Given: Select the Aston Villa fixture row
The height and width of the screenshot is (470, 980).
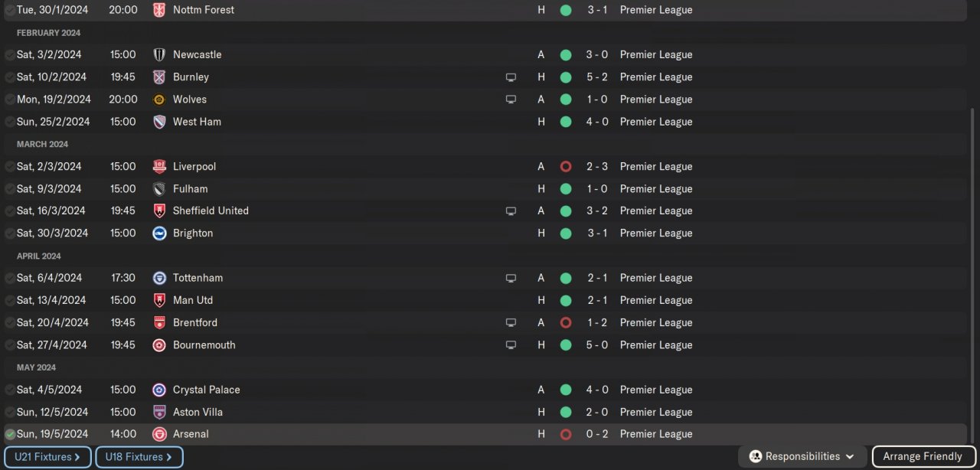Looking at the screenshot, I should (x=383, y=412).
